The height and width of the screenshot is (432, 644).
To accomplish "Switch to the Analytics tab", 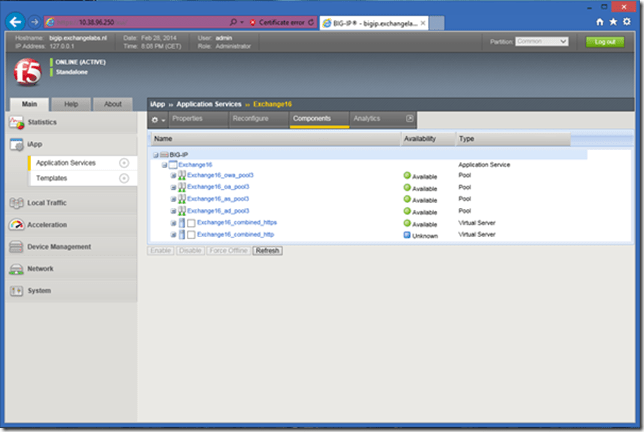I will 367,119.
